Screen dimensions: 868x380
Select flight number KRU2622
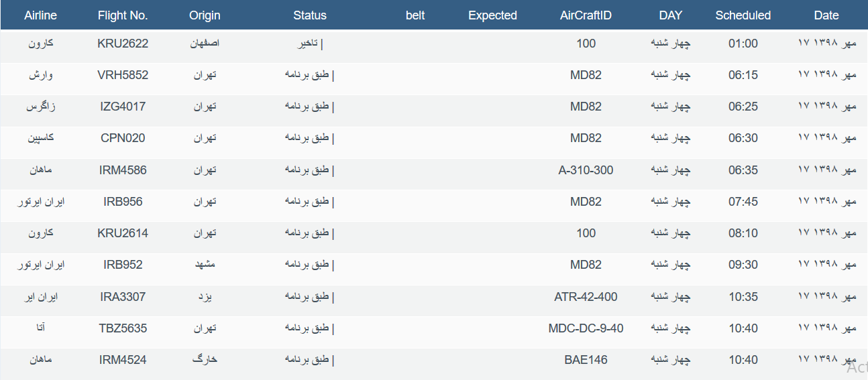[123, 44]
